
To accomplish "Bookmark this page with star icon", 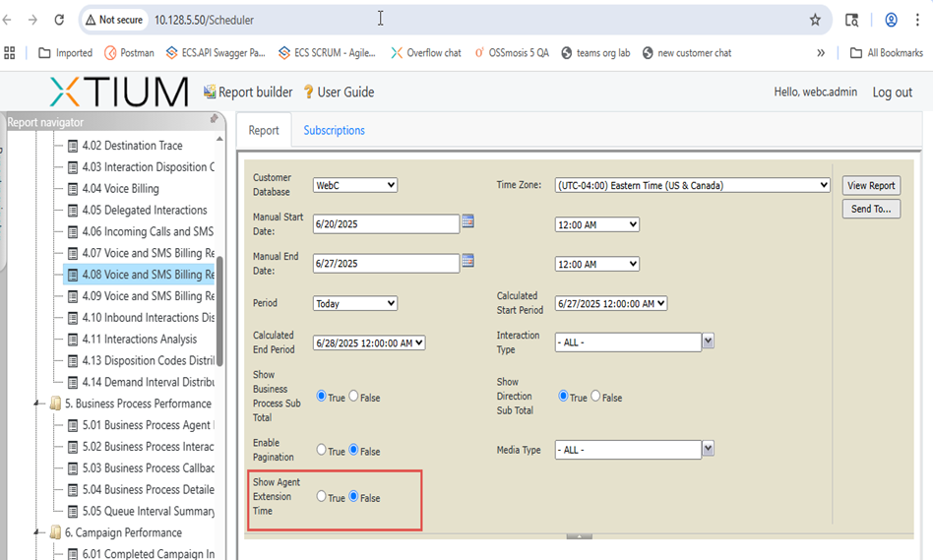I will [x=815, y=20].
